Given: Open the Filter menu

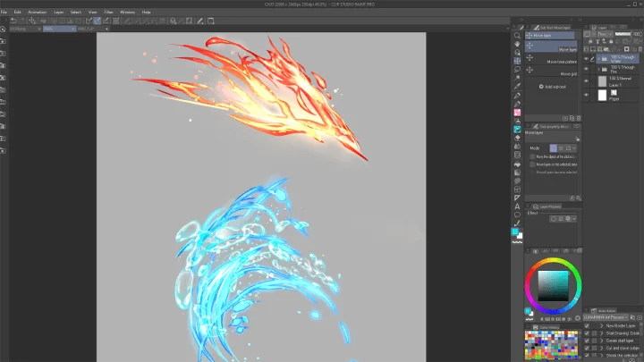Looking at the screenshot, I should tap(108, 13).
